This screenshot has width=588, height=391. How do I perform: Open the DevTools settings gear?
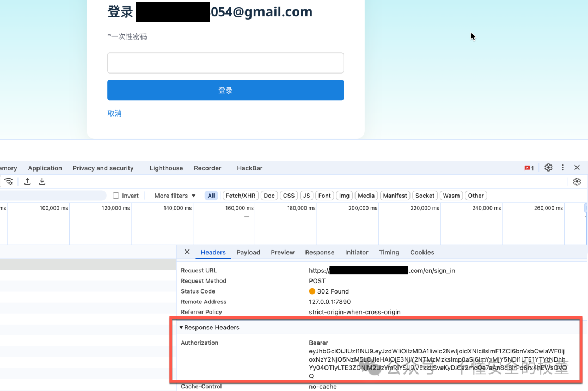[548, 168]
